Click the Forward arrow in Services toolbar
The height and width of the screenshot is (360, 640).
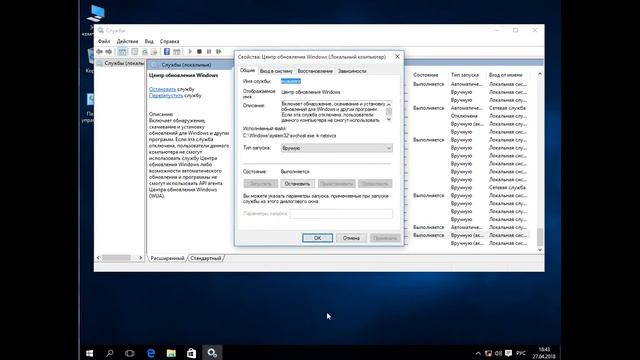pos(109,52)
